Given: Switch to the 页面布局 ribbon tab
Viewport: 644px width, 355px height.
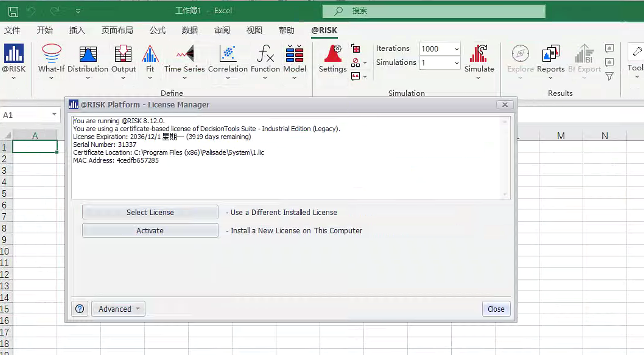Looking at the screenshot, I should point(117,30).
